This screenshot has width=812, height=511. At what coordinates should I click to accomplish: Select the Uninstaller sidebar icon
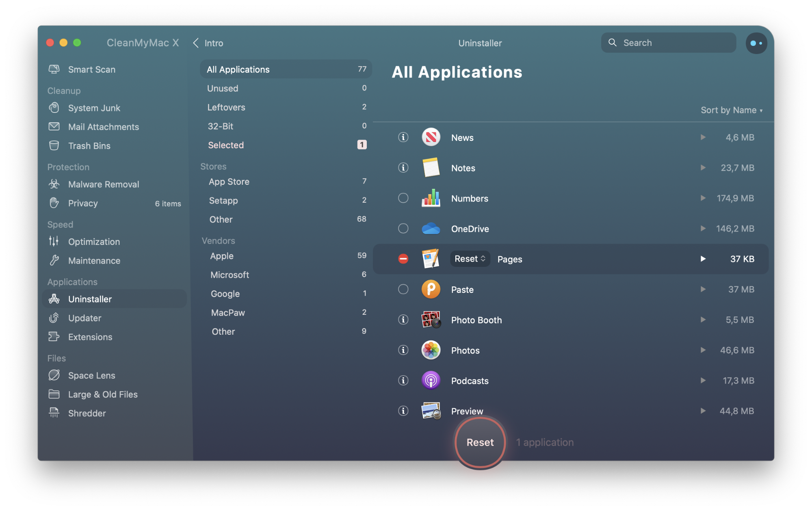coord(54,299)
